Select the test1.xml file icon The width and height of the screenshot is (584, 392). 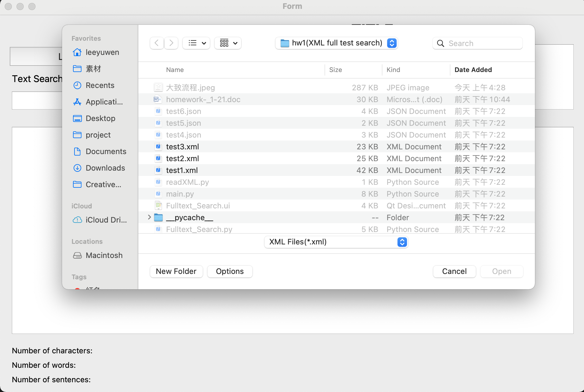coord(158,170)
